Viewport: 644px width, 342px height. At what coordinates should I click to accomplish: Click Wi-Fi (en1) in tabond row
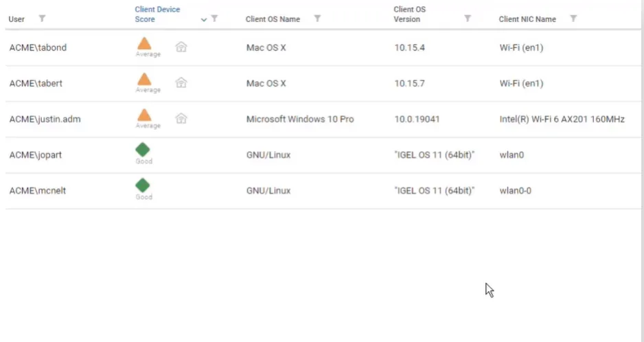tap(521, 47)
